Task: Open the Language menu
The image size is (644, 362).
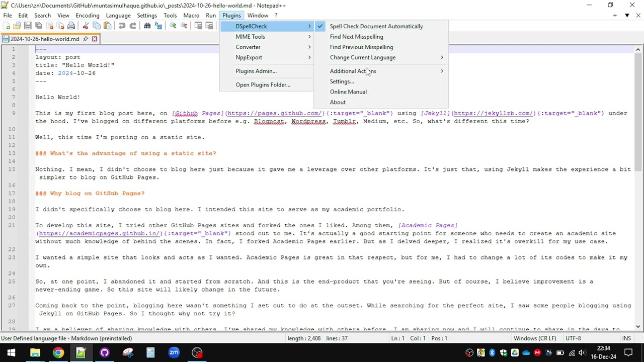Action: (118, 16)
